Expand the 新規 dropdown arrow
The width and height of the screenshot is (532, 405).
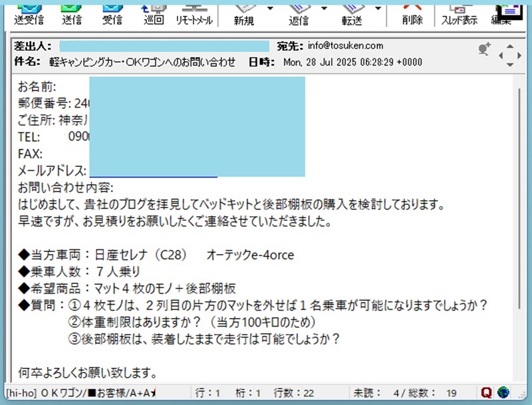[x=270, y=9]
